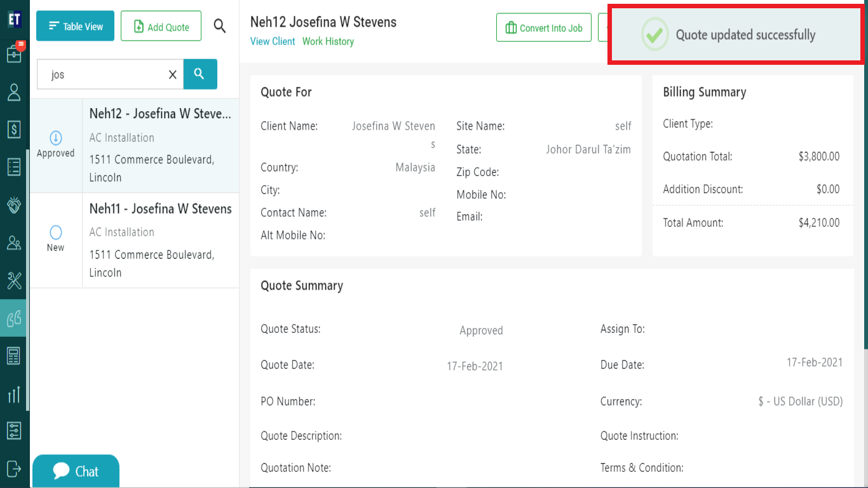Screen dimensions: 868x488
Task: Click the 'Billing Summary' heading
Action: click(x=705, y=92)
